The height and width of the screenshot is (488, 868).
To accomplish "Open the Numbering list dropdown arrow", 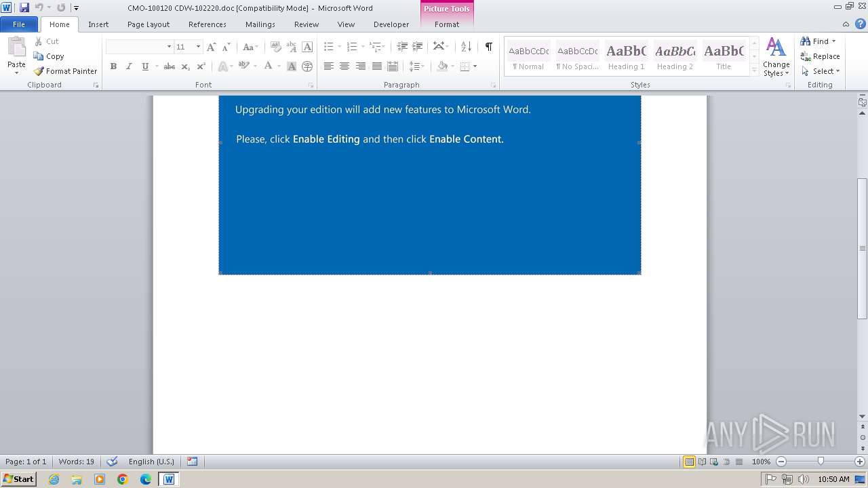I will click(x=363, y=47).
